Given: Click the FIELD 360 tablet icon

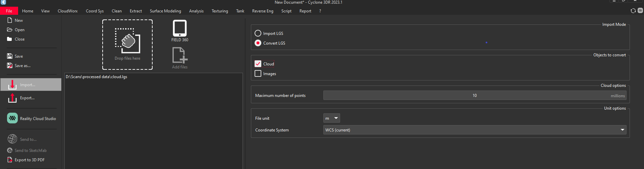Looking at the screenshot, I should [x=180, y=28].
